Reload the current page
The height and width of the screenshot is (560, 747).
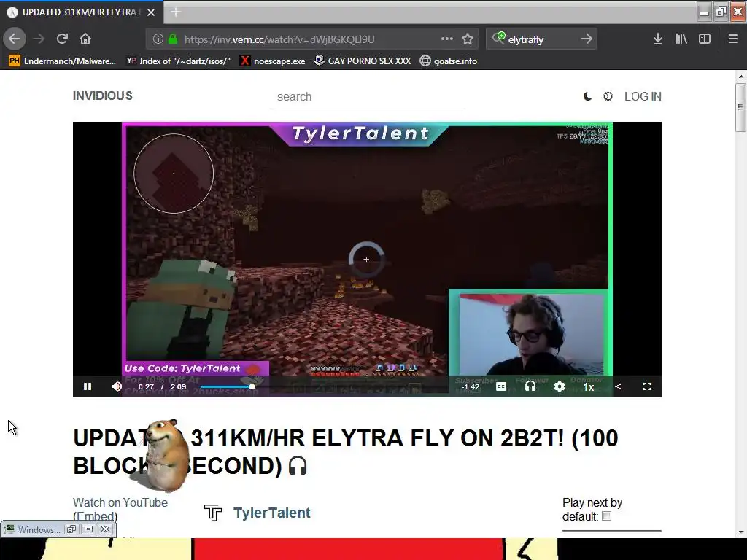pos(62,39)
